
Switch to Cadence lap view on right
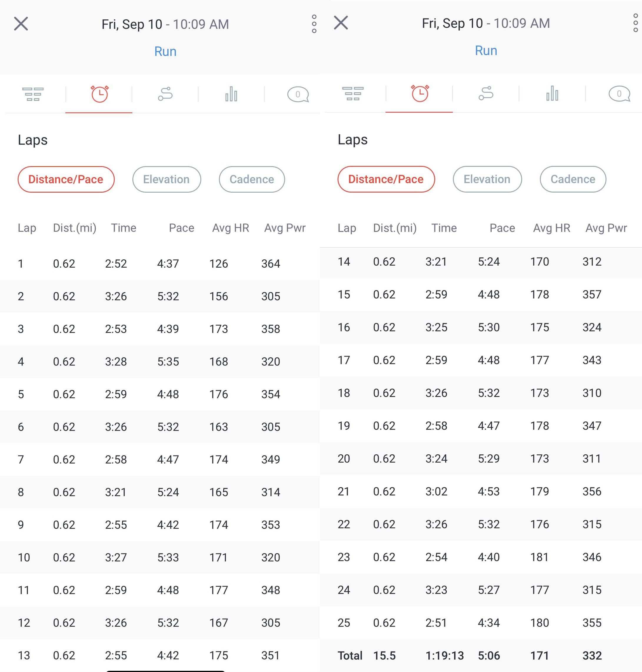(x=573, y=179)
